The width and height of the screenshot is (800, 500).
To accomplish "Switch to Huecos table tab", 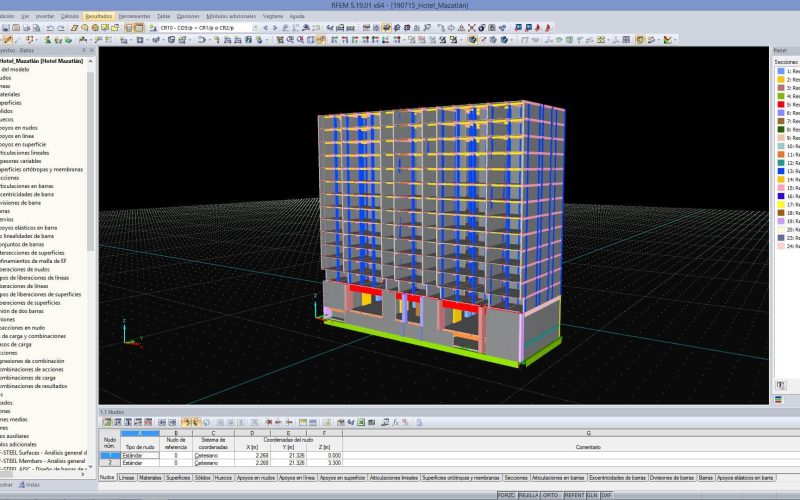I will [223, 478].
